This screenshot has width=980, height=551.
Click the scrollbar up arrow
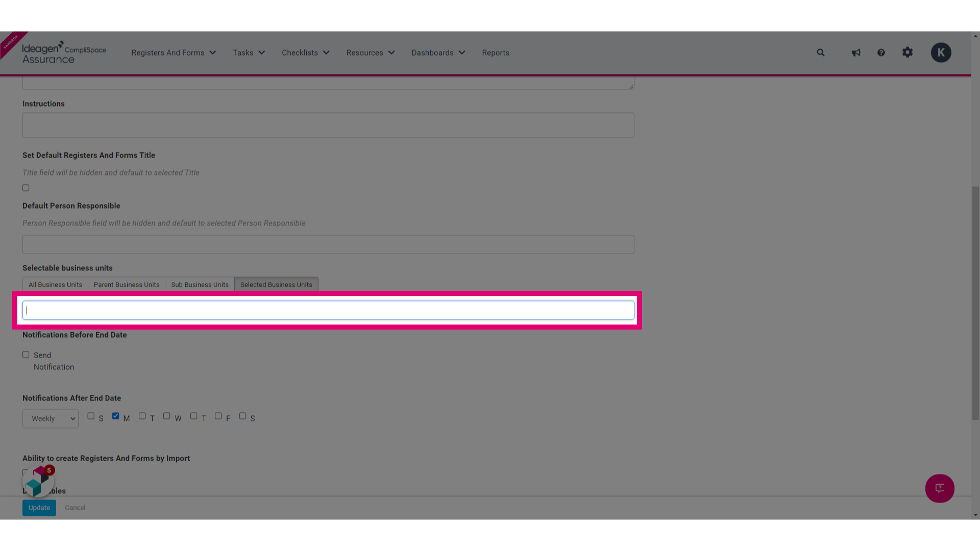(x=975, y=36)
